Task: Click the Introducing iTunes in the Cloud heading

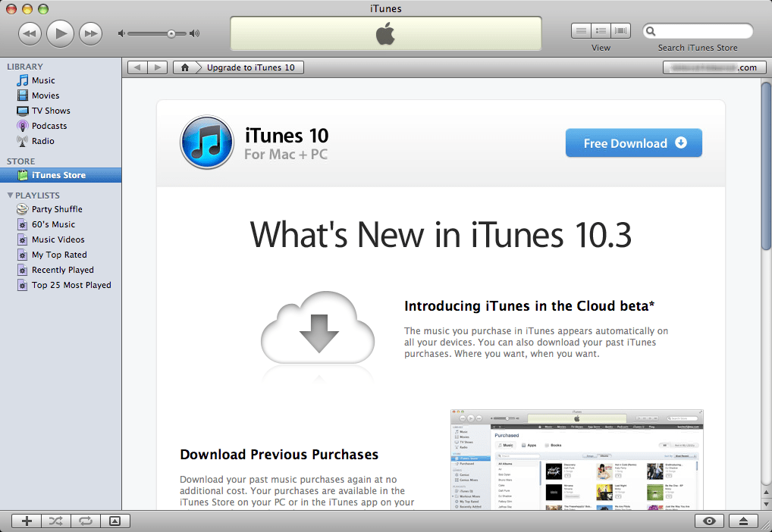Action: click(x=529, y=306)
